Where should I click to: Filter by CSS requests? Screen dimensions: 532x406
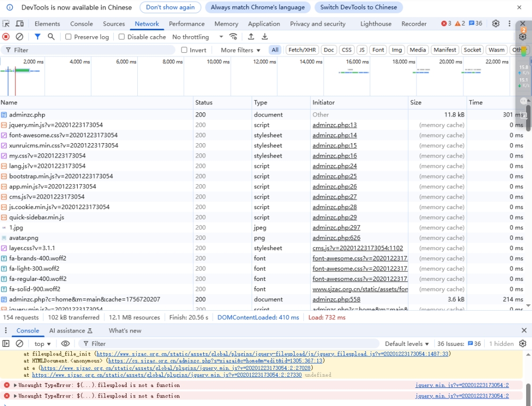click(346, 50)
